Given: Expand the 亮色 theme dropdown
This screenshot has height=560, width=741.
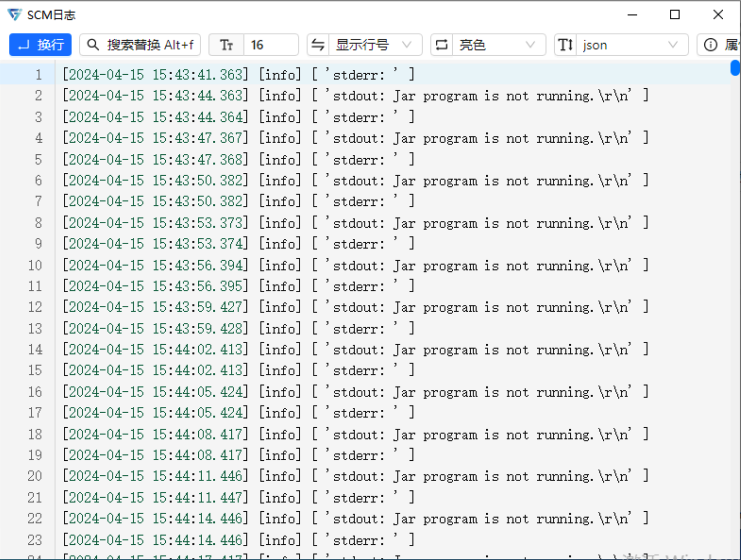Looking at the screenshot, I should 498,45.
